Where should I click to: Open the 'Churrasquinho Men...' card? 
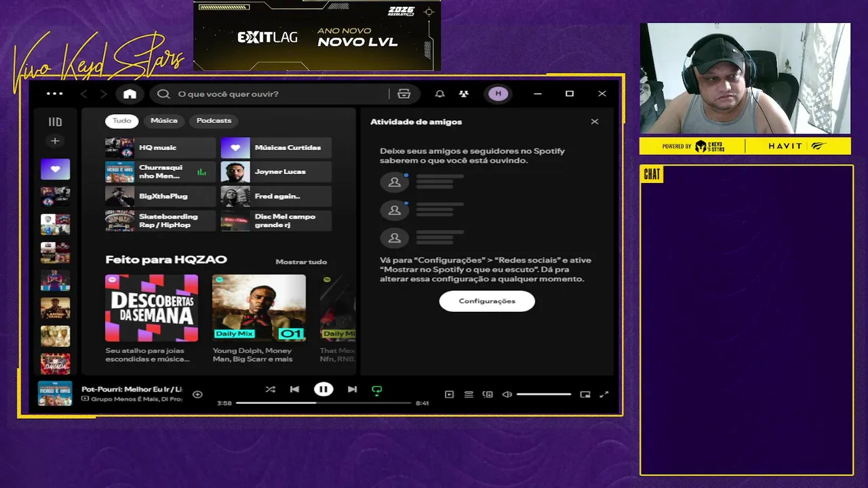[160, 172]
